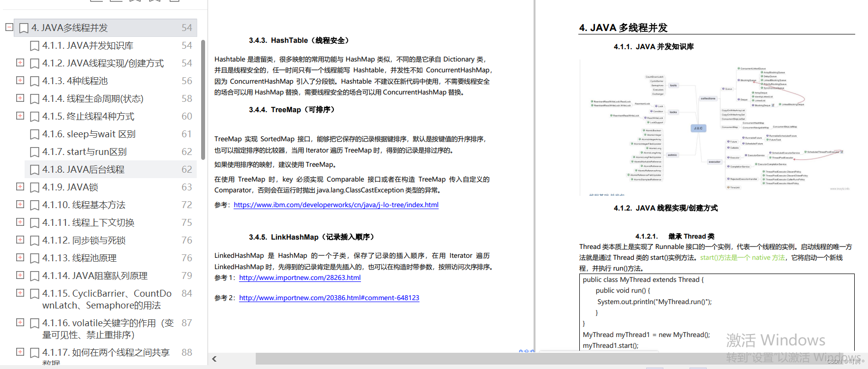Click bookmark icon of 4.1.7 start与run区别
Viewport: 868px width, 369px height.
click(34, 152)
